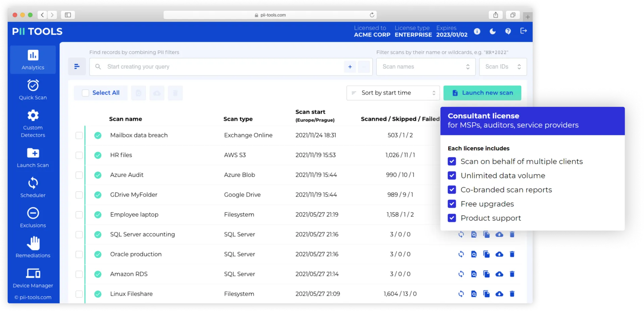
Task: Click the browser address bar
Action: coord(270,15)
